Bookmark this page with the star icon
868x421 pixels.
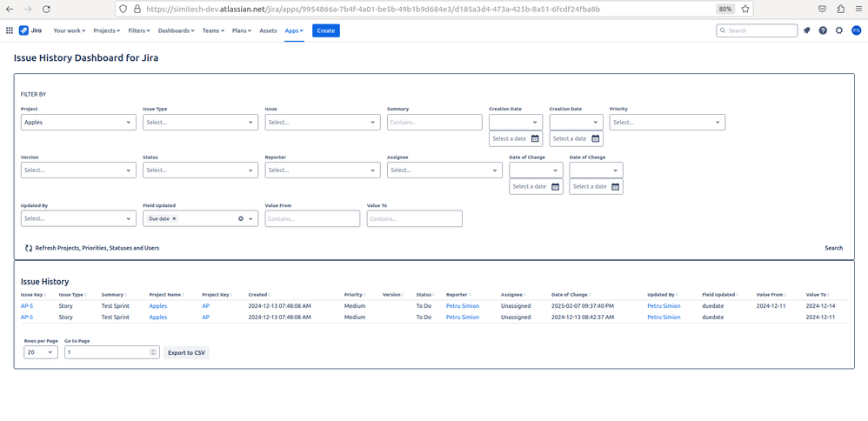pos(745,9)
